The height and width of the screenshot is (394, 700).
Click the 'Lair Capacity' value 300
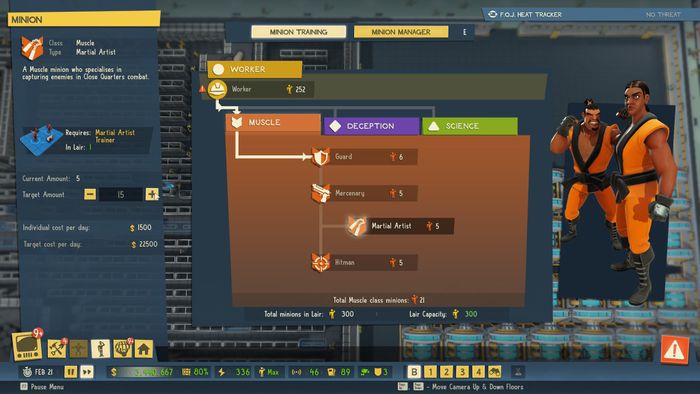pyautogui.click(x=471, y=314)
